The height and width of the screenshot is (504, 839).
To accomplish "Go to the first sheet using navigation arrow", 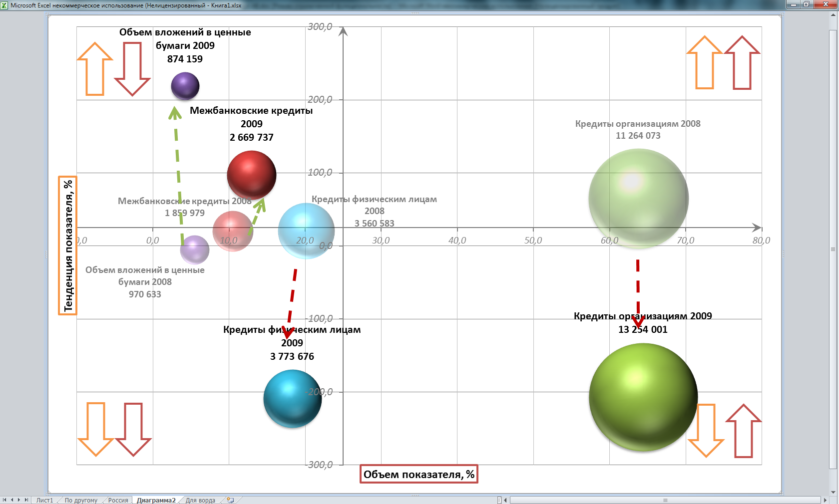I will (4, 500).
